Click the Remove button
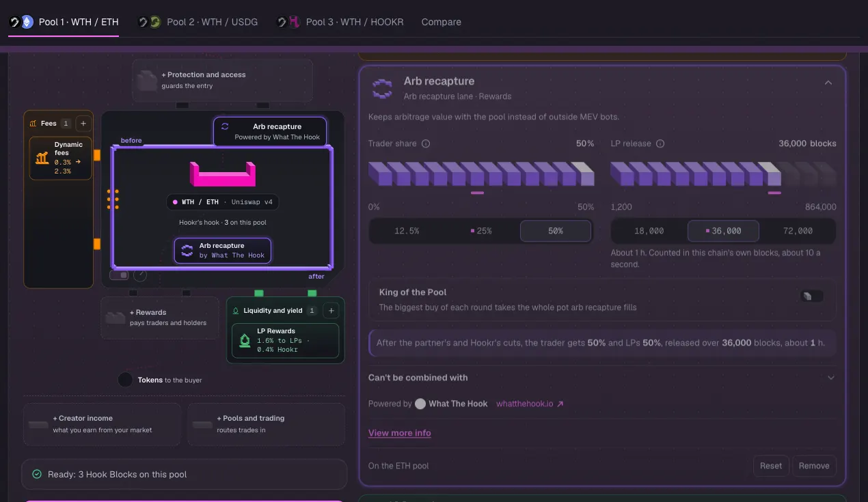The width and height of the screenshot is (868, 502). [x=814, y=466]
